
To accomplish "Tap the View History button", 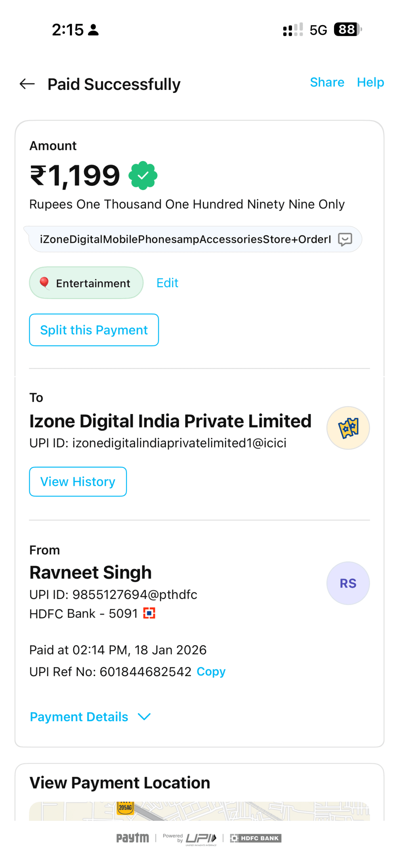I will [x=78, y=481].
